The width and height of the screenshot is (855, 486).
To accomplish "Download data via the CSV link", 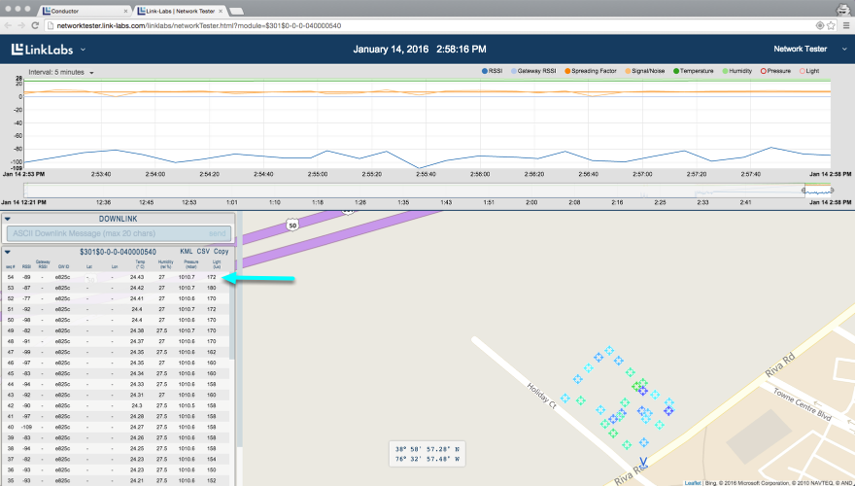I will (x=203, y=252).
